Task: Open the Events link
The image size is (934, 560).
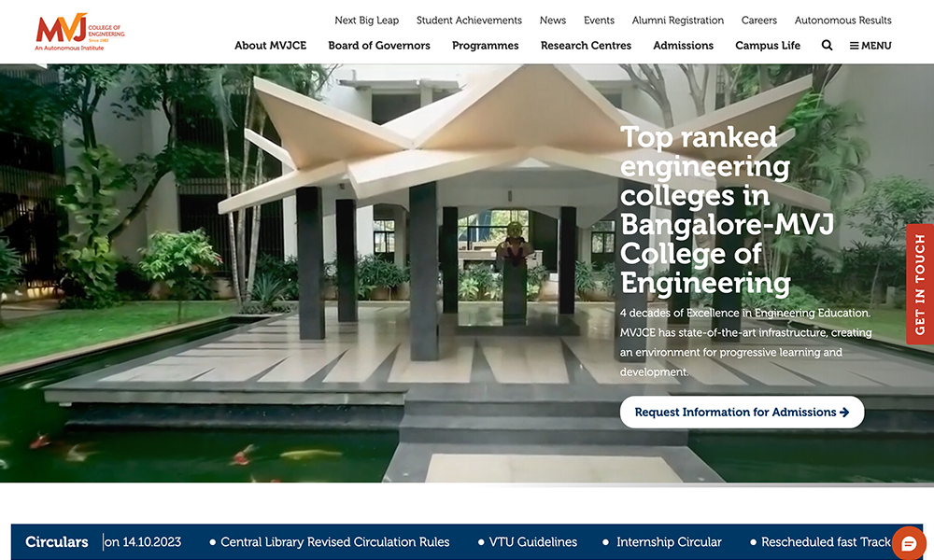Action: click(x=599, y=20)
